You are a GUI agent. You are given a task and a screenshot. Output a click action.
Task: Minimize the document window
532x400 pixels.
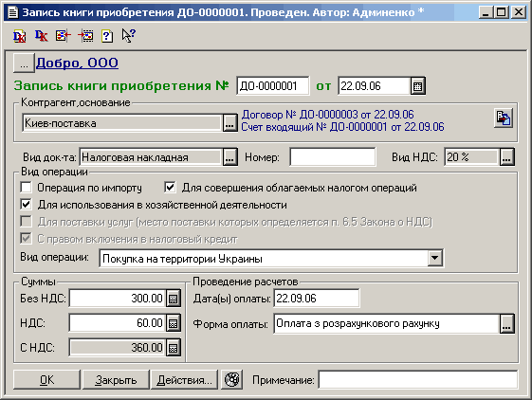(x=486, y=12)
